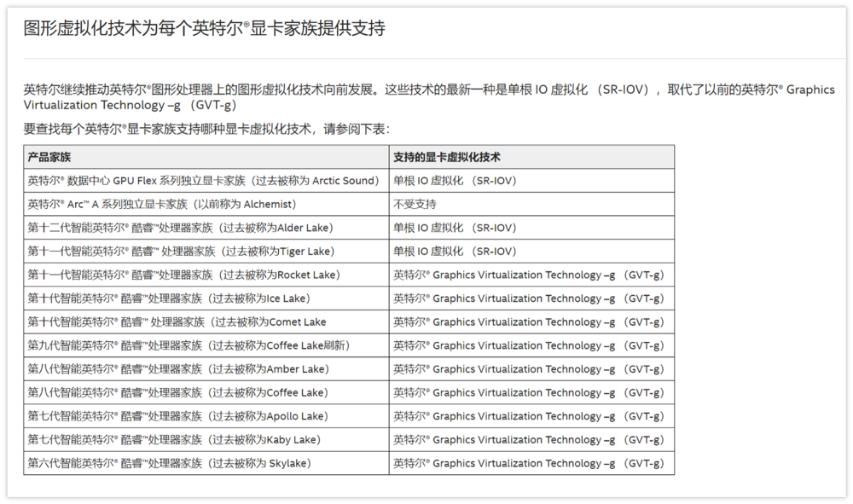853x504 pixels.
Task: Select the Alder Lake 第十二代 cell
Action: coord(206,227)
